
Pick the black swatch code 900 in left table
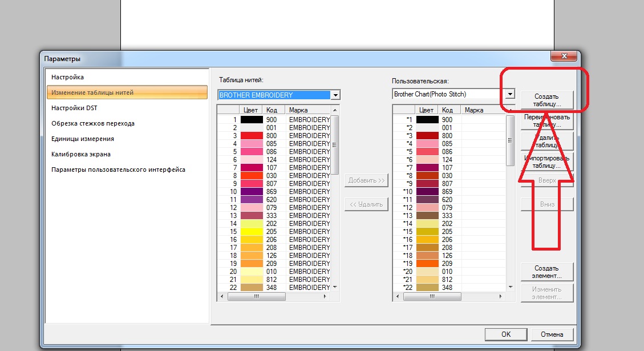(252, 120)
